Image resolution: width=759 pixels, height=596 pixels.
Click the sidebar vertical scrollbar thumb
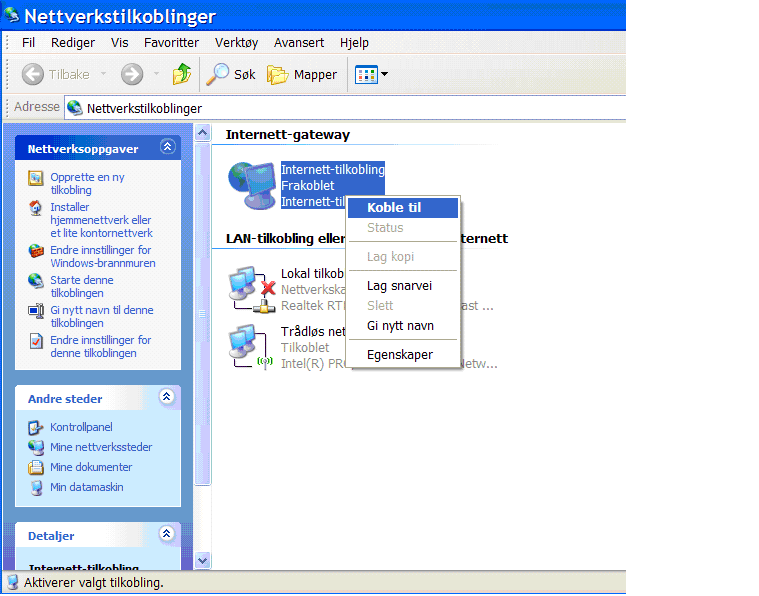(x=203, y=313)
